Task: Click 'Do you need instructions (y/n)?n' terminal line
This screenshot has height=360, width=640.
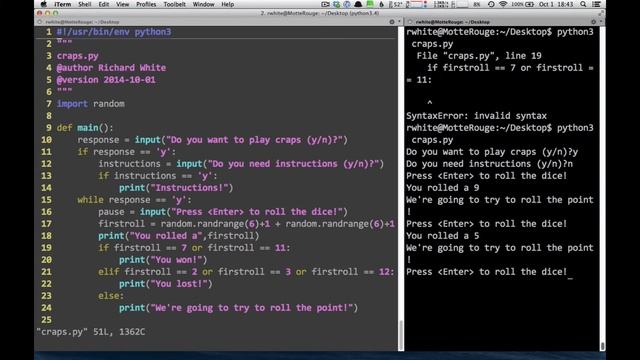Action: pos(489,164)
